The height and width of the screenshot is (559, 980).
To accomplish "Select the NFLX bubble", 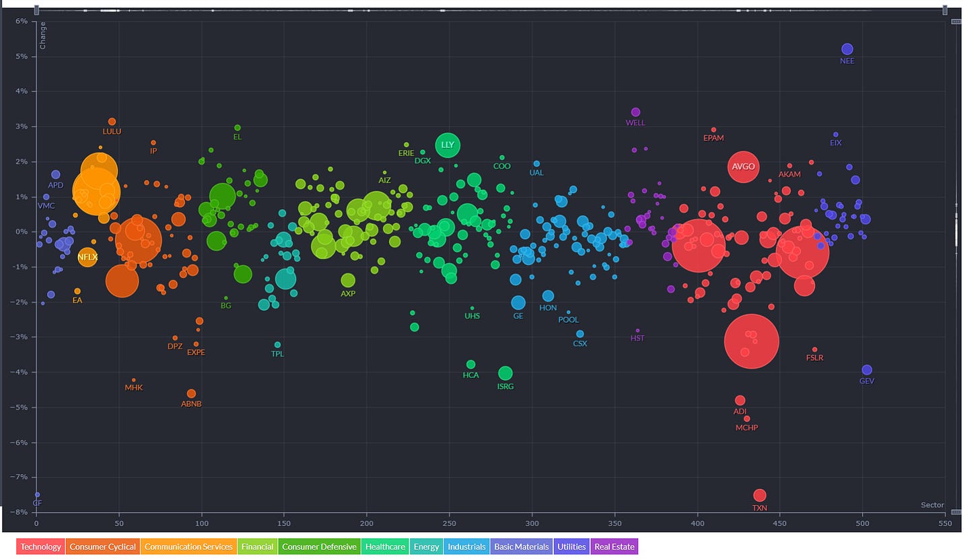I will click(87, 257).
